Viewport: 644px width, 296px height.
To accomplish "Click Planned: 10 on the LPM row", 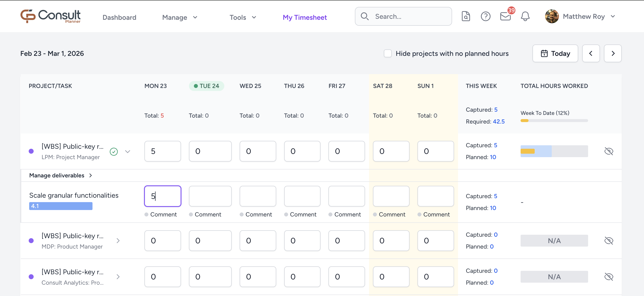I will tap(481, 157).
